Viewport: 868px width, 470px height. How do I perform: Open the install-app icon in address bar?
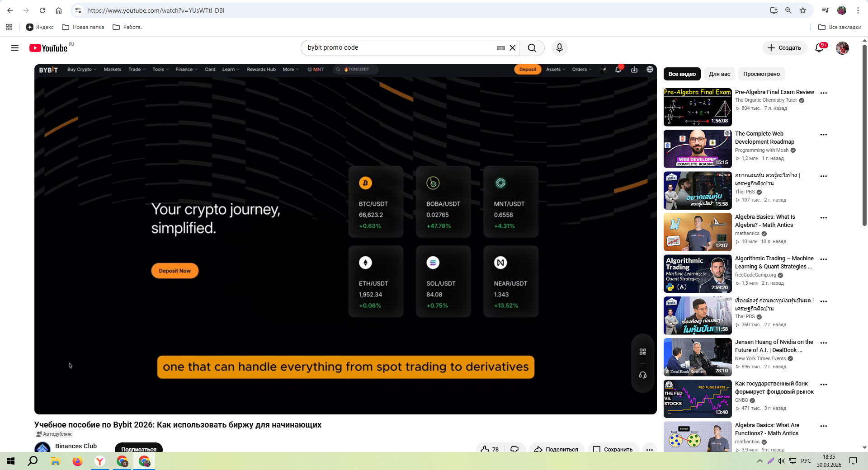(774, 10)
